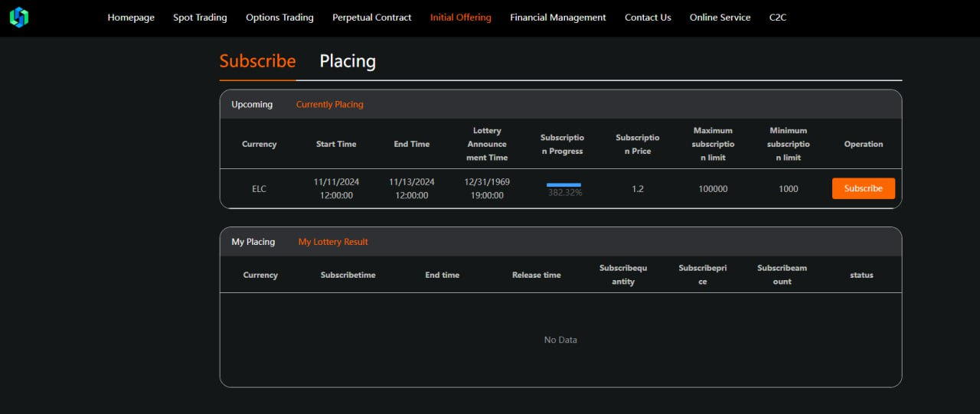This screenshot has height=414, width=980.
Task: Open the Homepage menu item
Action: click(x=131, y=18)
